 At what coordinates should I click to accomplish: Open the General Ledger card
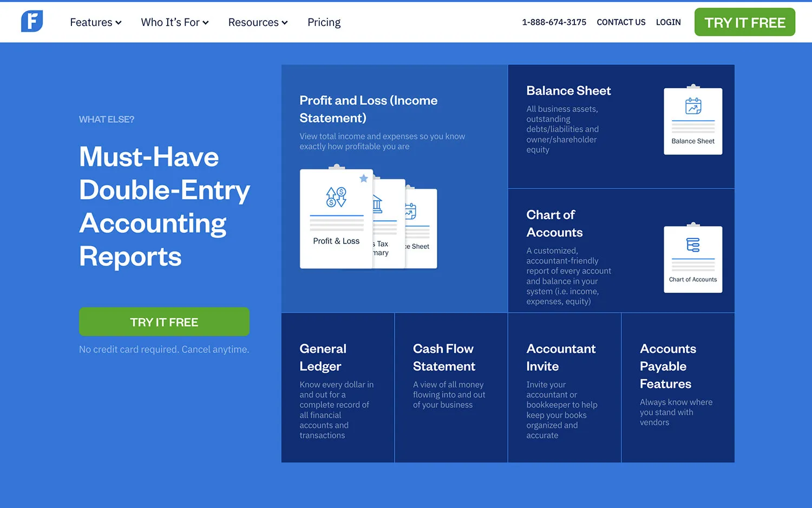coord(337,387)
